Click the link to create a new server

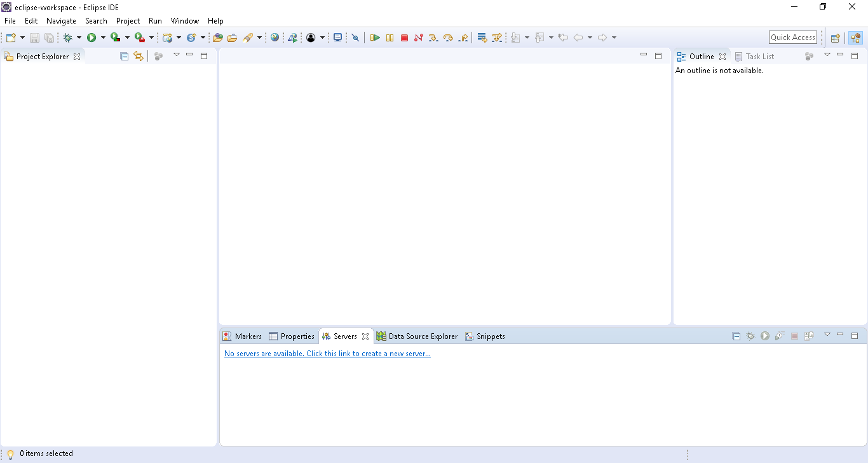point(327,354)
